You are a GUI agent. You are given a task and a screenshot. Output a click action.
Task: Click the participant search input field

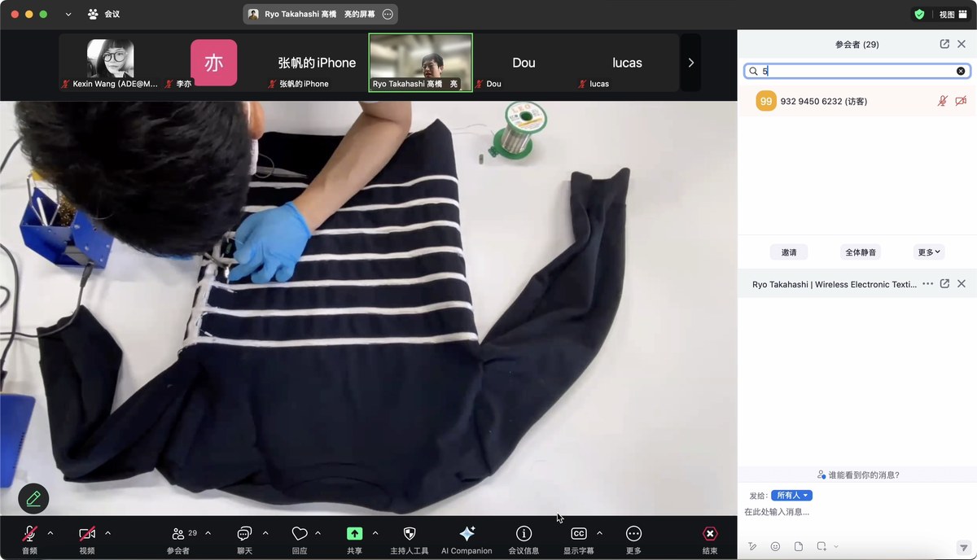click(x=857, y=72)
